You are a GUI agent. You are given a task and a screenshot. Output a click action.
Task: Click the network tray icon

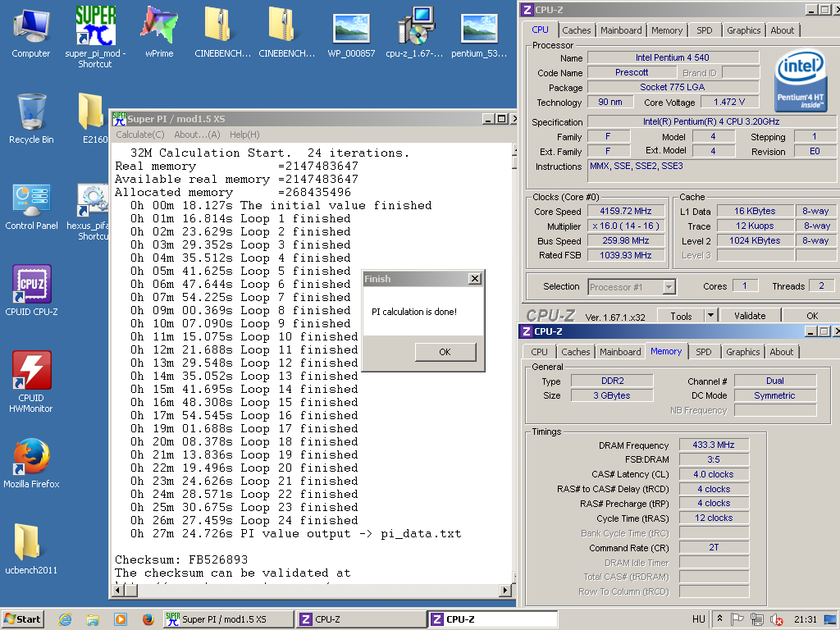(x=756, y=619)
